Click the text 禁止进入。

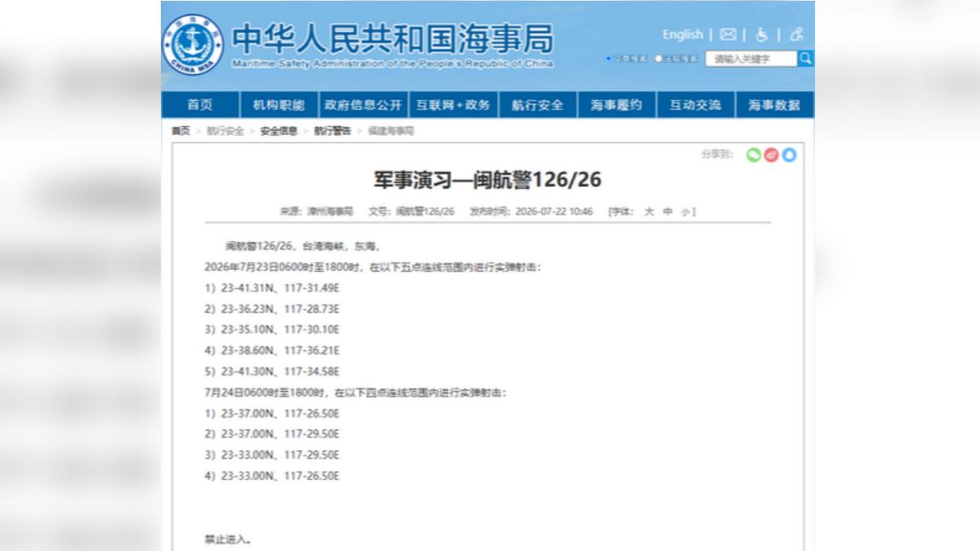click(x=229, y=540)
